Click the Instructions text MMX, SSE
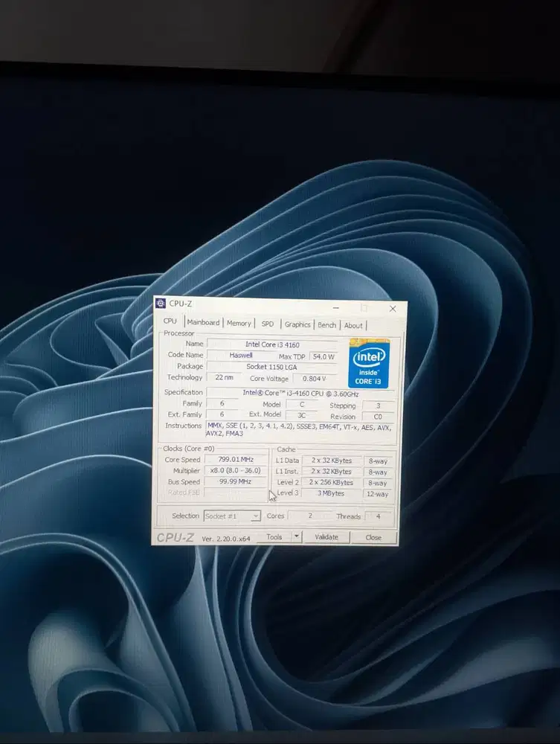The height and width of the screenshot is (744, 560). click(299, 430)
